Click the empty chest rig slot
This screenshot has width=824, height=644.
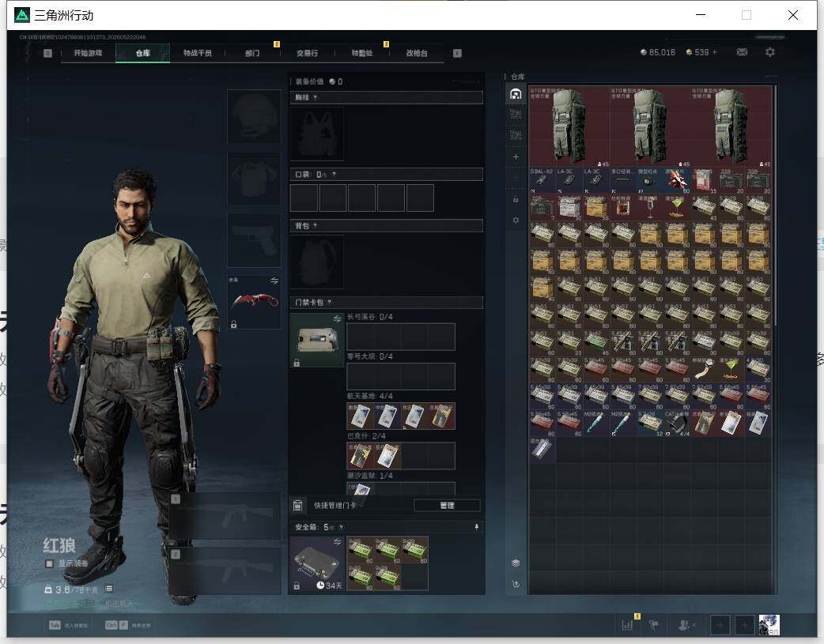(317, 134)
